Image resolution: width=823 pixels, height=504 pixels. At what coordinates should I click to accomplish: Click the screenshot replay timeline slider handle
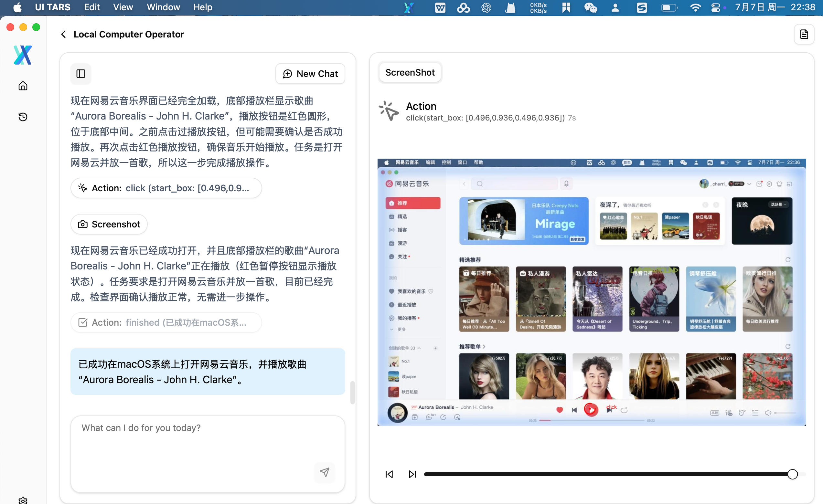click(792, 474)
